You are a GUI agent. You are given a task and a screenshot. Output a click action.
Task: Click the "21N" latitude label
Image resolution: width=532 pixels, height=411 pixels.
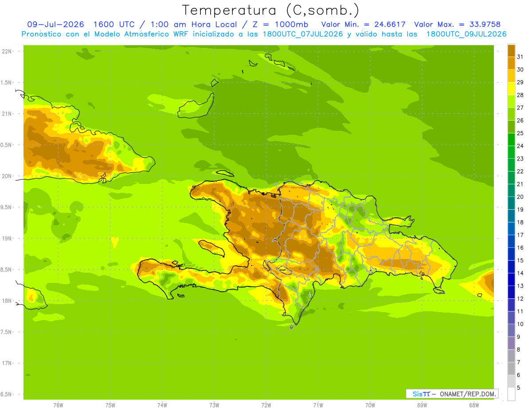coord(6,114)
